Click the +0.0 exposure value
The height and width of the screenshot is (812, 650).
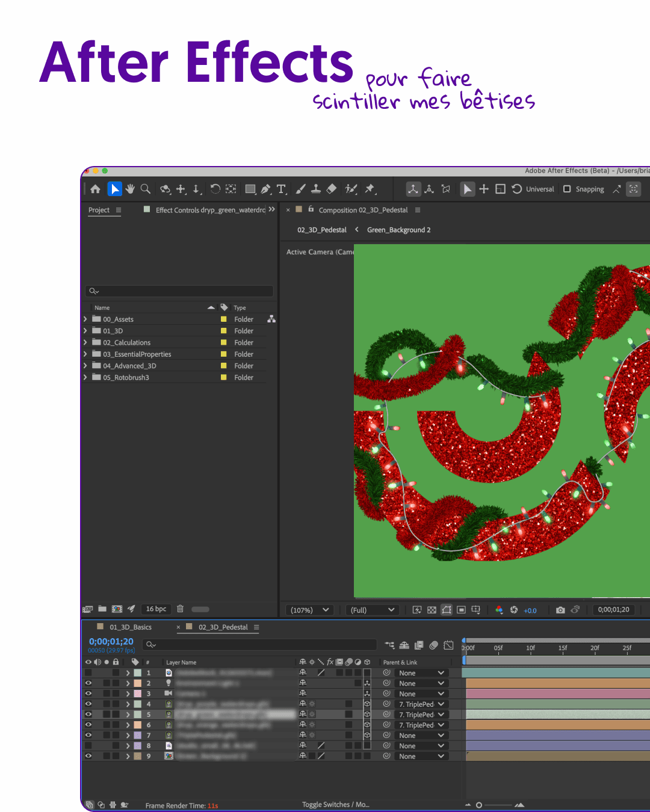(530, 611)
